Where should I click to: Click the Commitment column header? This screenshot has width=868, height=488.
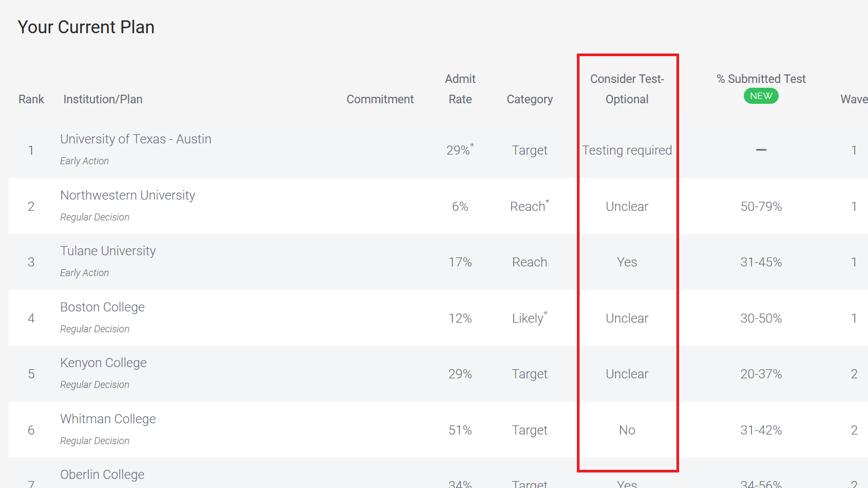[380, 100]
